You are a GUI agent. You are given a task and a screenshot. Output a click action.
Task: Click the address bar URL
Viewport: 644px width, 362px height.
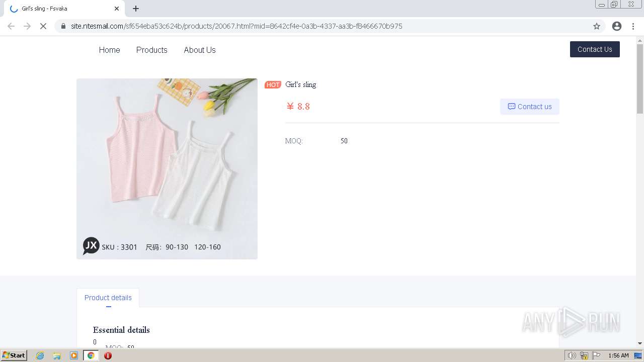(236, 26)
